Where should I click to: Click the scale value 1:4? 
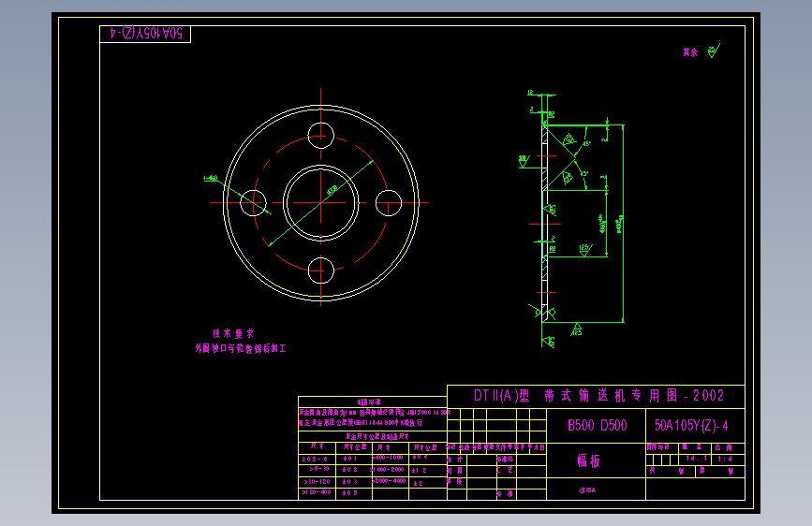pos(725,459)
